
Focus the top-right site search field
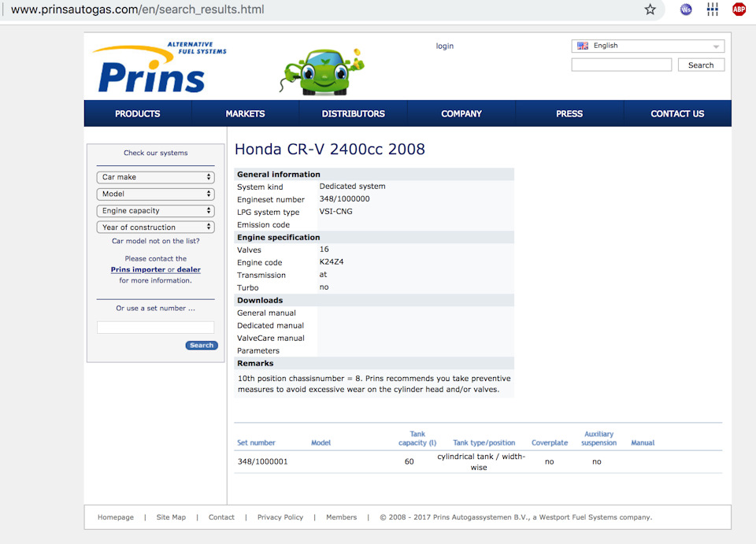pyautogui.click(x=621, y=65)
